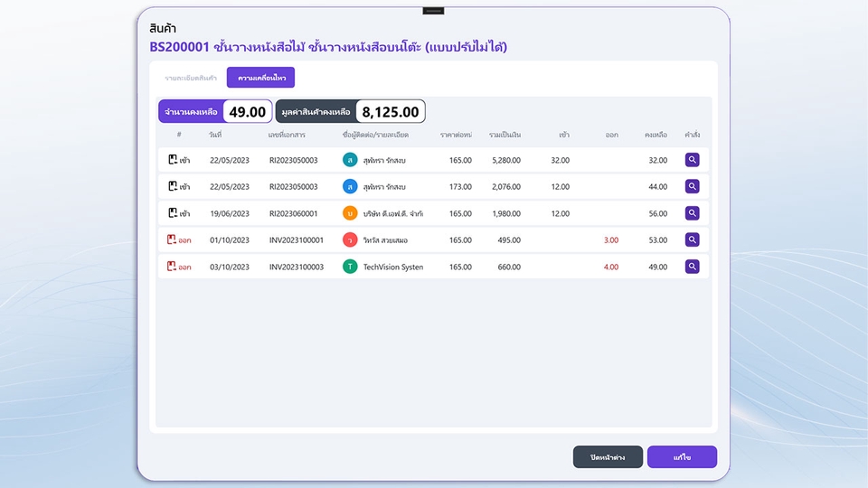The image size is (868, 488).
Task: Click blue avatar in the 2,076.00 row
Action: (350, 186)
